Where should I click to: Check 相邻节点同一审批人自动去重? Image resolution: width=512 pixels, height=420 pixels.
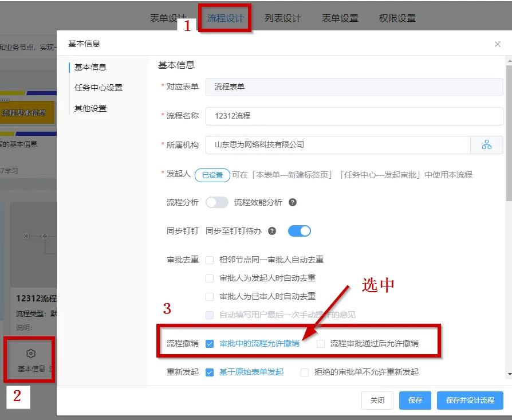210,260
